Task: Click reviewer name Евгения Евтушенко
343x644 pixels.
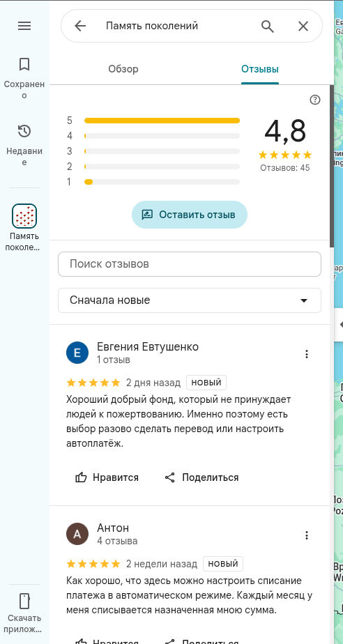Action: (148, 346)
